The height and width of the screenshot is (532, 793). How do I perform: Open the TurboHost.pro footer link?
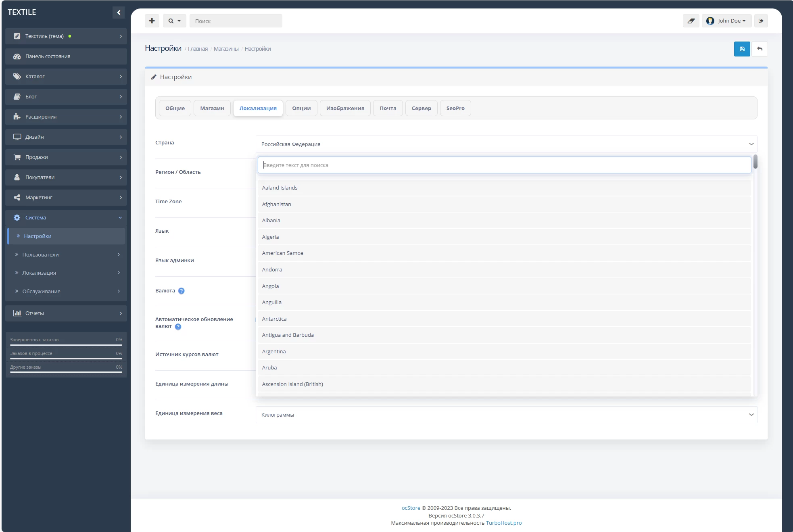pos(504,523)
